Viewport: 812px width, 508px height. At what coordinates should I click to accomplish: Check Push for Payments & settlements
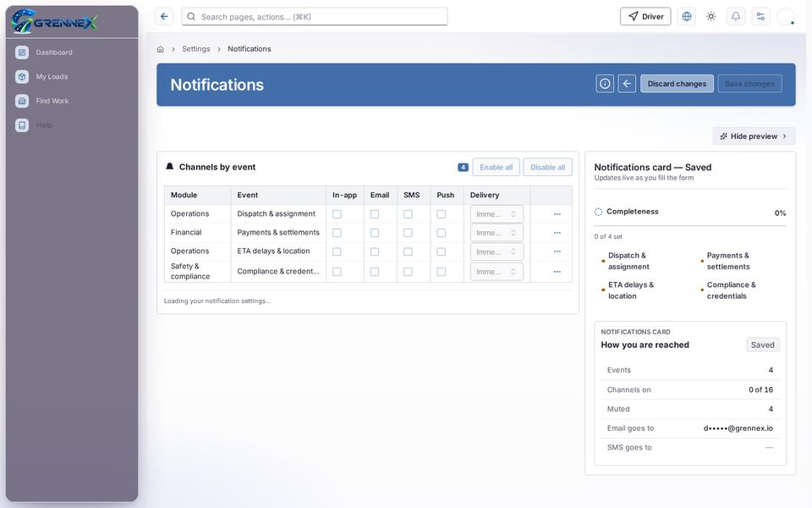442,233
